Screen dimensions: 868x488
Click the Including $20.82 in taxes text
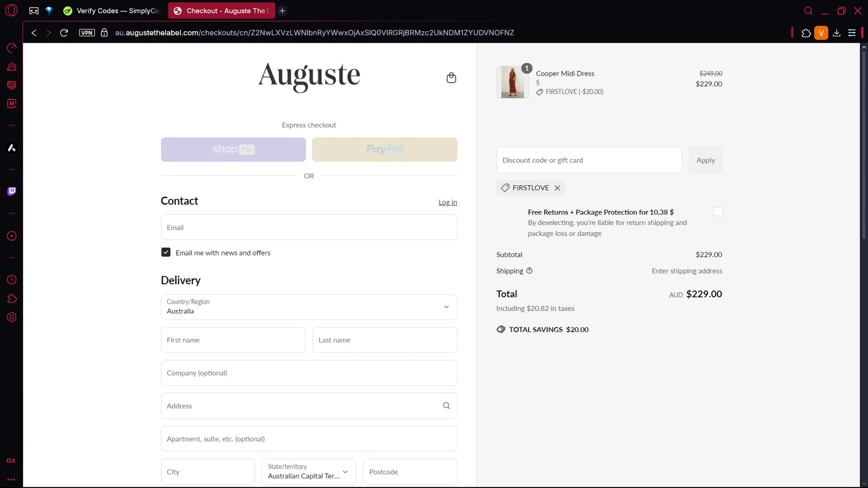(535, 309)
